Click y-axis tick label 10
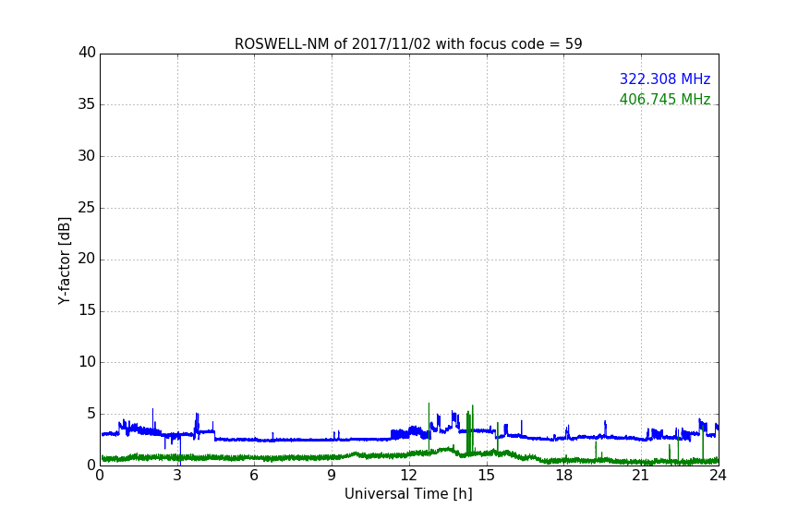Image resolution: width=798 pixels, height=532 pixels. [x=87, y=362]
